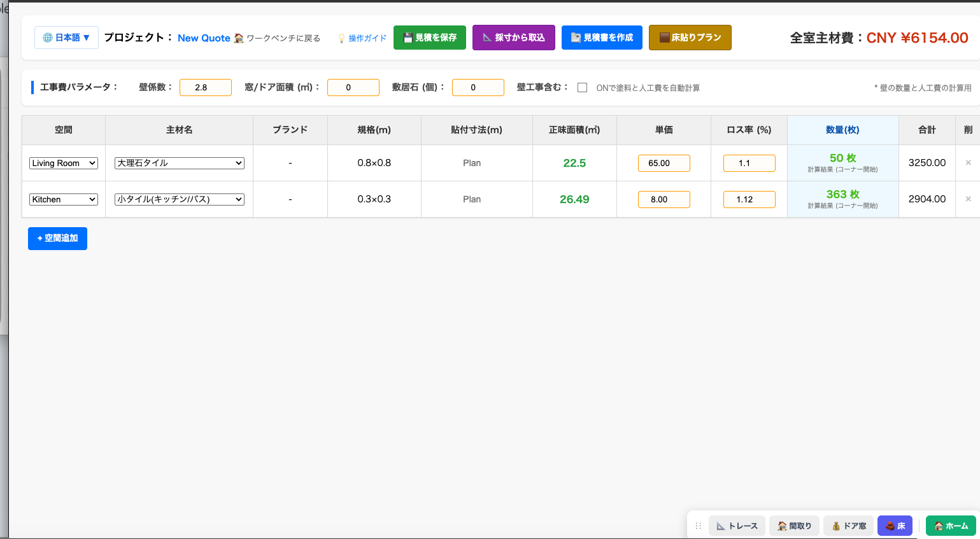
Task: Click the 数量(枚) column header
Action: [x=842, y=130]
